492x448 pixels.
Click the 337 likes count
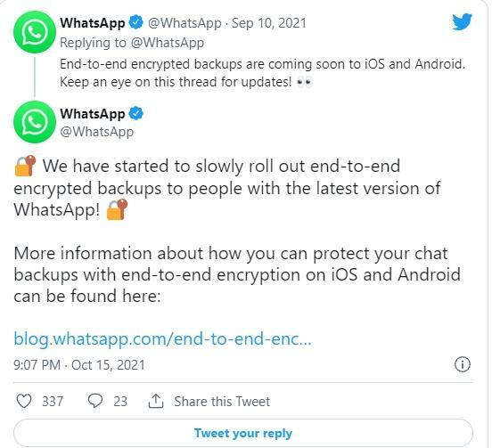[x=53, y=402]
